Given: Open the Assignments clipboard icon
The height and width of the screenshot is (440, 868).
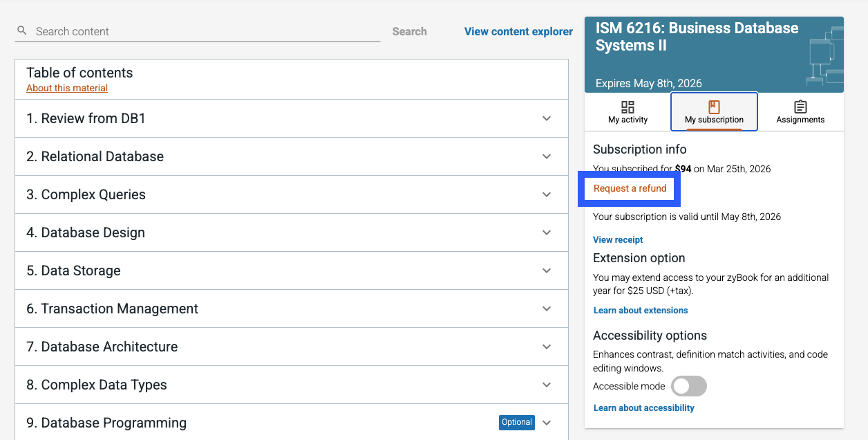Looking at the screenshot, I should click(800, 107).
